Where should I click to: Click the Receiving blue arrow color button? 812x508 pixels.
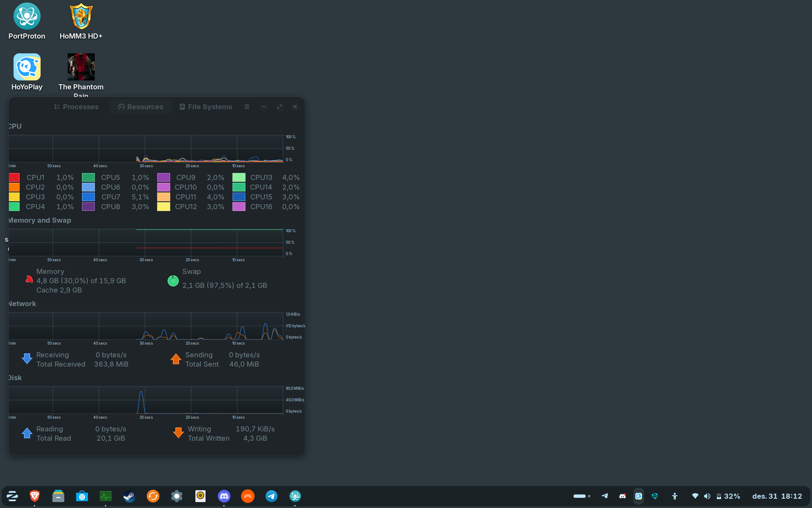(27, 359)
